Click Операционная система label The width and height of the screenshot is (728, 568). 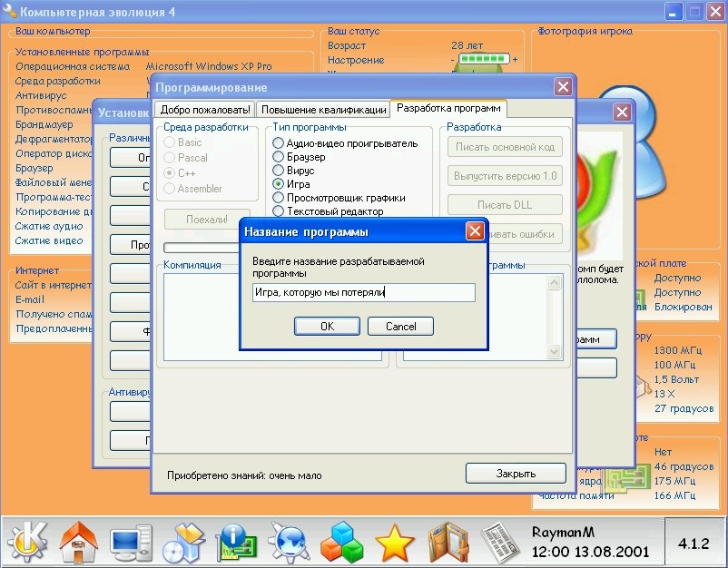pyautogui.click(x=73, y=66)
